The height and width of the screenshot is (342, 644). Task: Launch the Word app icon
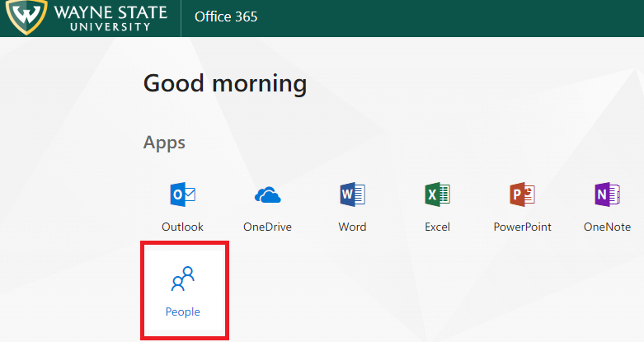(x=352, y=194)
